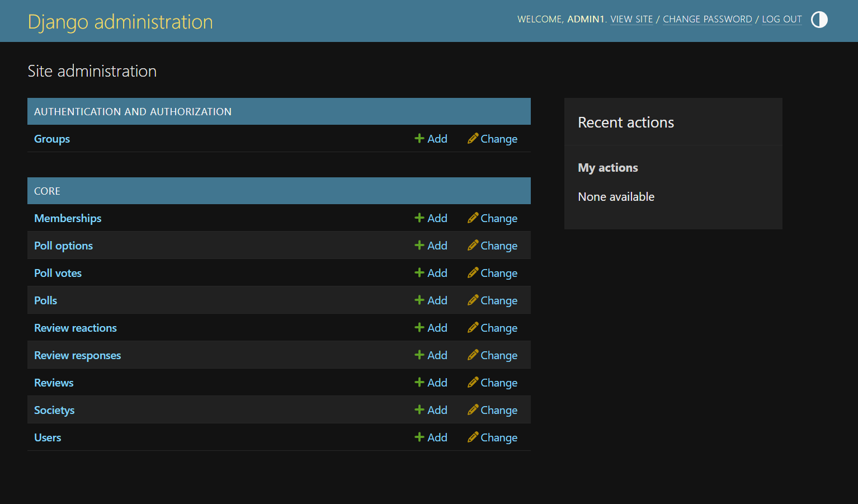Screen dimensions: 858x504
Task: Open the Reviews model list
Action: [54, 383]
